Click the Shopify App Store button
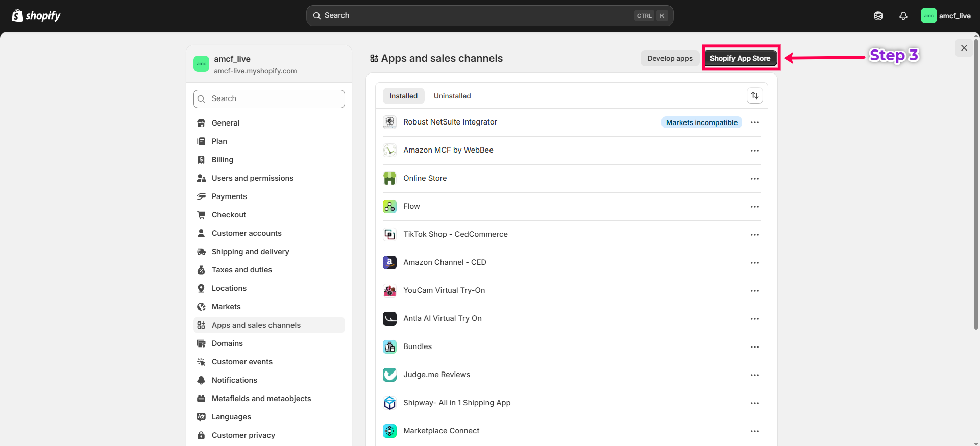 coord(740,58)
